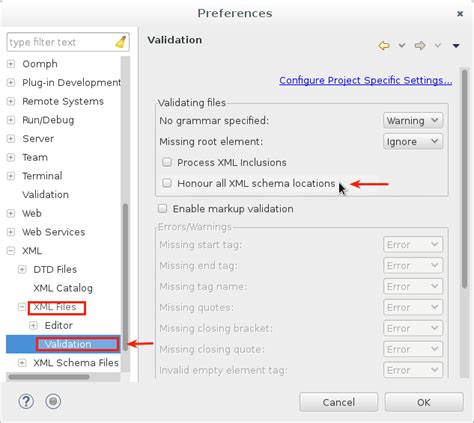Expand the Web Services node
Viewport: 474px width, 423px height.
pyautogui.click(x=11, y=232)
